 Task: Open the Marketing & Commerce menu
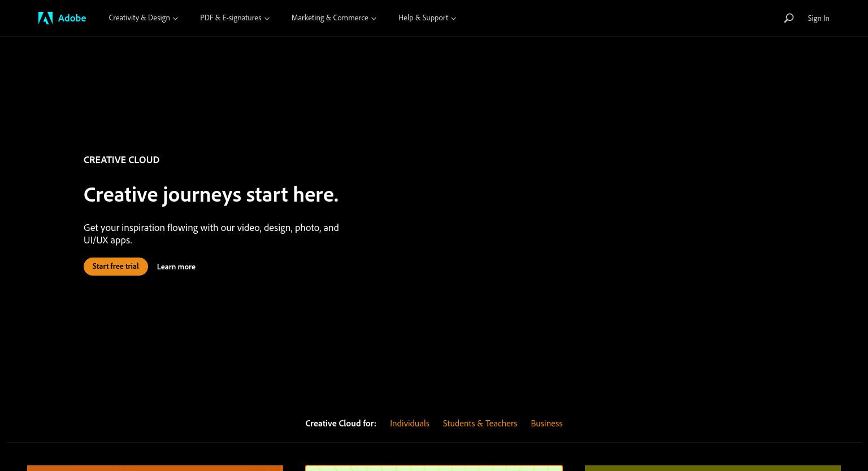333,18
